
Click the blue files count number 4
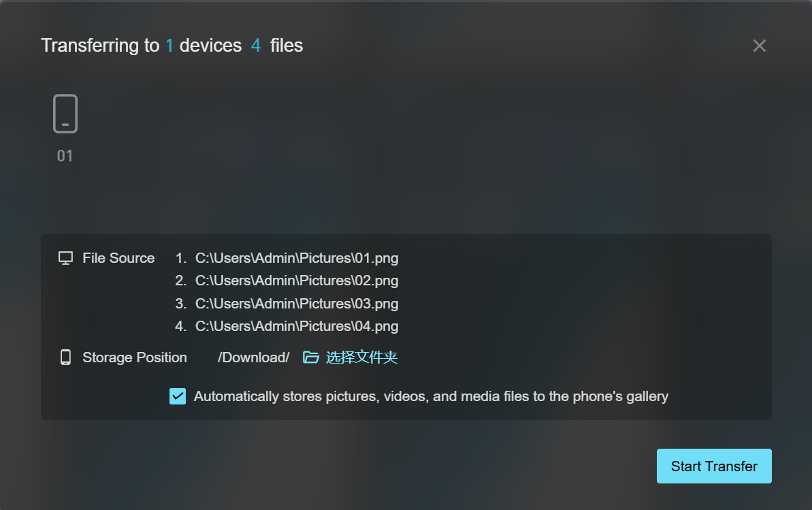(256, 46)
